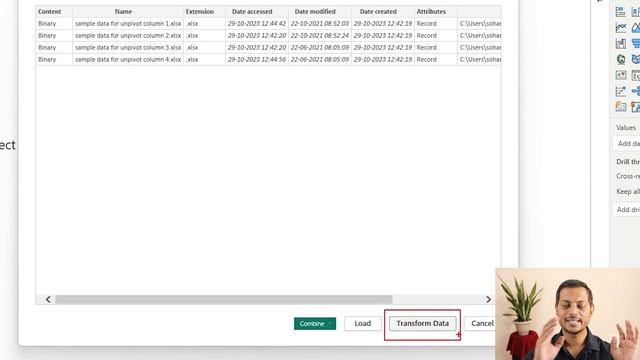Click the drill through 'Add' field well
640x360 pixels.
tap(627, 209)
